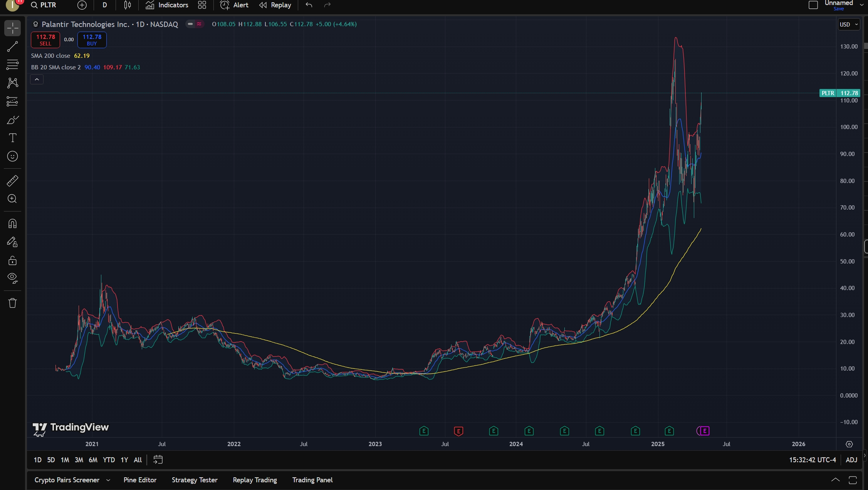Open the go to date calendar icon

[158, 460]
